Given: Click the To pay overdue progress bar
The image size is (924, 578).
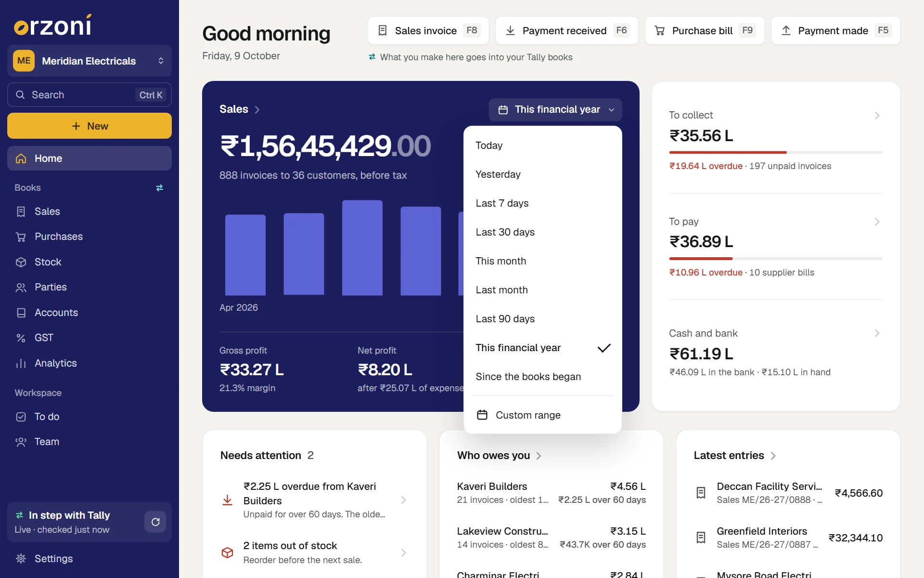Looking at the screenshot, I should (x=776, y=259).
